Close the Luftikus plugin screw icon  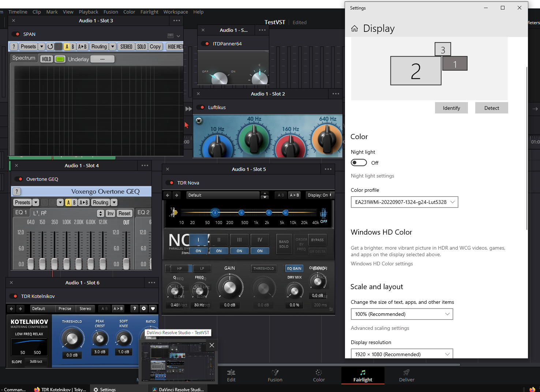199,121
